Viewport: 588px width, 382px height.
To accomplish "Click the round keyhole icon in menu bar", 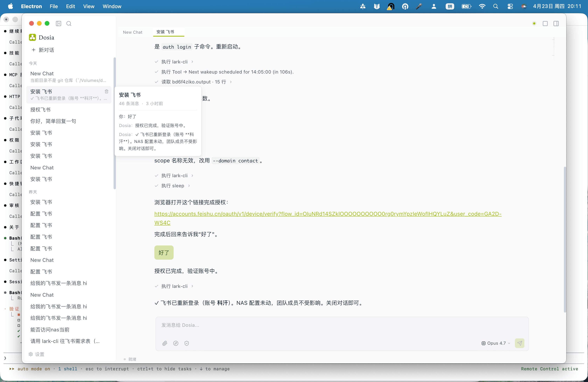I will tap(405, 6).
